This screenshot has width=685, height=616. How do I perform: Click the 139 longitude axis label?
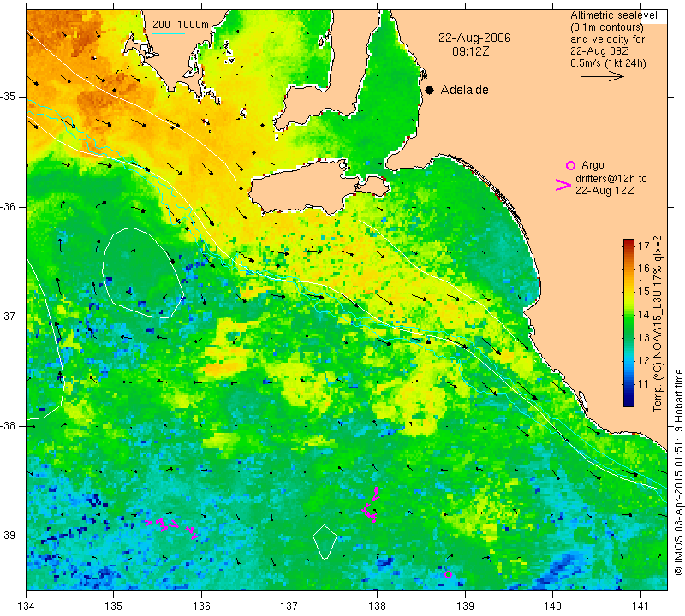coord(465,606)
